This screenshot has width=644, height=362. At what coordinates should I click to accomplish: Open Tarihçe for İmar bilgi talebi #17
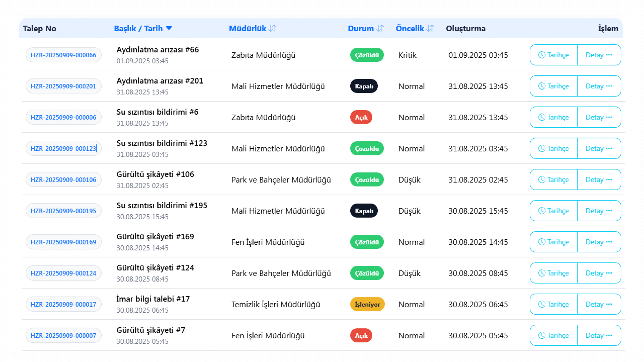[x=553, y=304]
